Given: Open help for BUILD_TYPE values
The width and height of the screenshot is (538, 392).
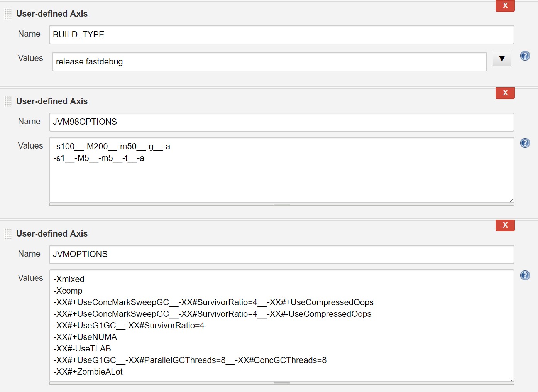Looking at the screenshot, I should tap(525, 56).
